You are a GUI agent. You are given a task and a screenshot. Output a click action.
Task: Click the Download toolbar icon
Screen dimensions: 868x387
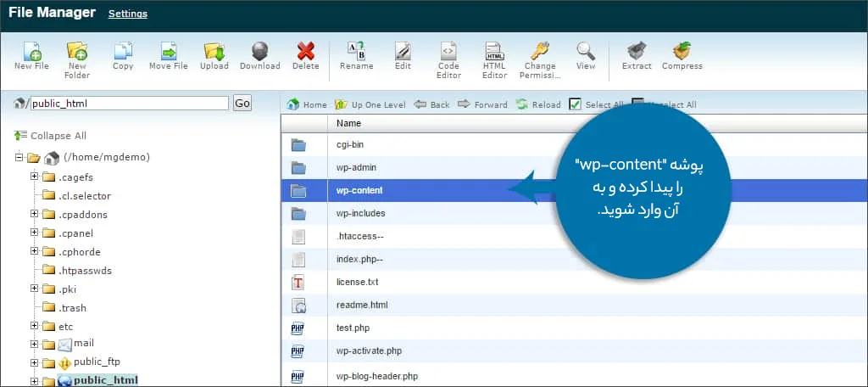259,56
